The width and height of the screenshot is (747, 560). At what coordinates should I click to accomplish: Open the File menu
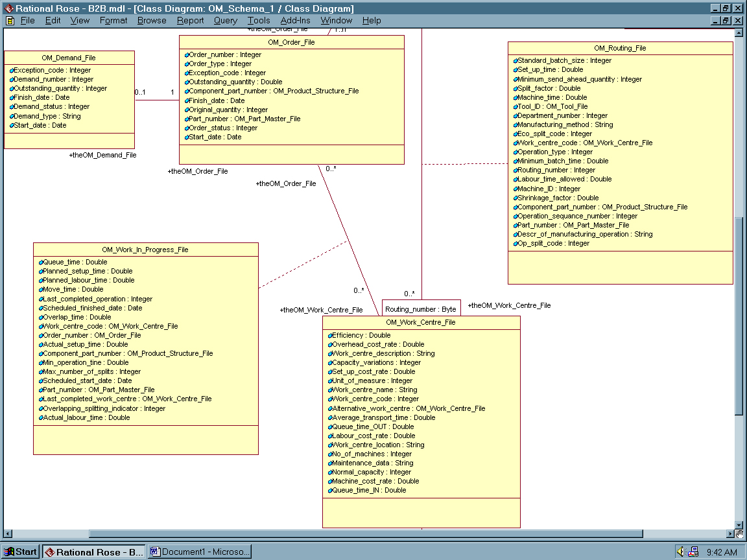click(x=28, y=21)
